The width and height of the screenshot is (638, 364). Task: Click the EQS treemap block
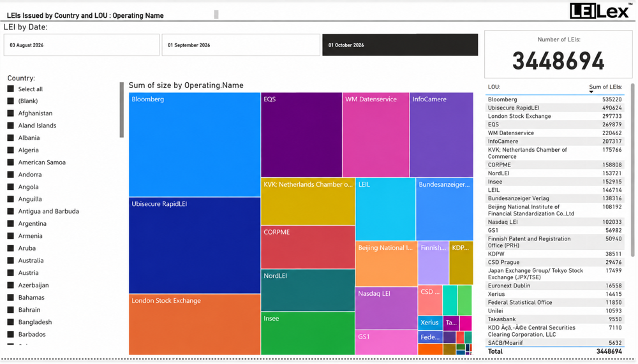point(302,135)
